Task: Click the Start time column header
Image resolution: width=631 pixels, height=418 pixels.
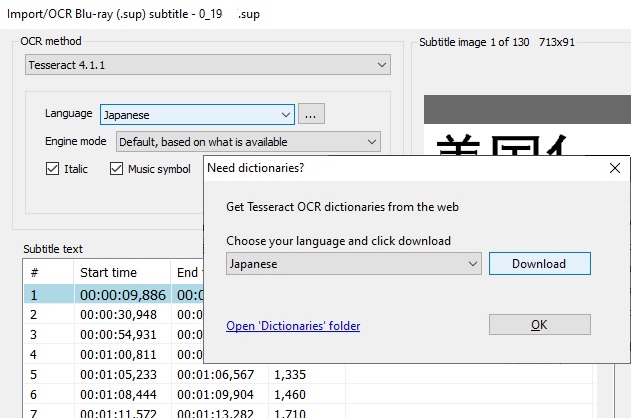Action: coord(122,273)
